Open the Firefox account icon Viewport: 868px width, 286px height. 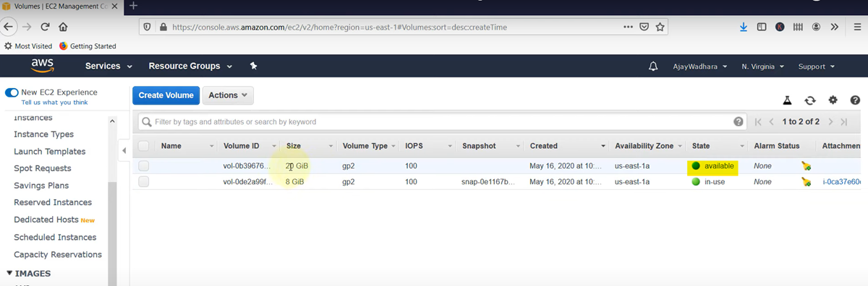pos(816,27)
